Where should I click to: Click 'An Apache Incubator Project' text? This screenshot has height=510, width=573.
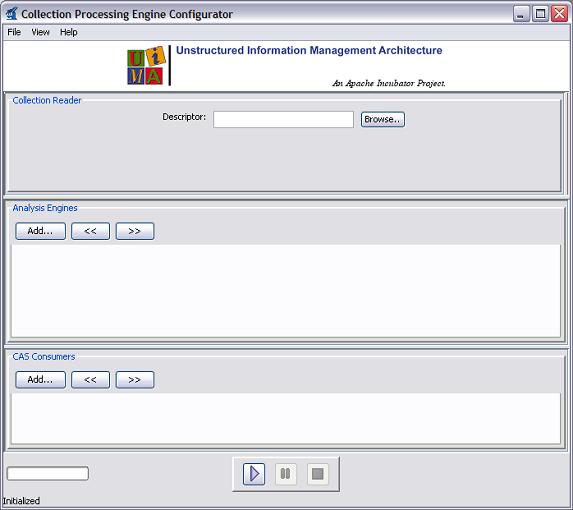pos(389,83)
